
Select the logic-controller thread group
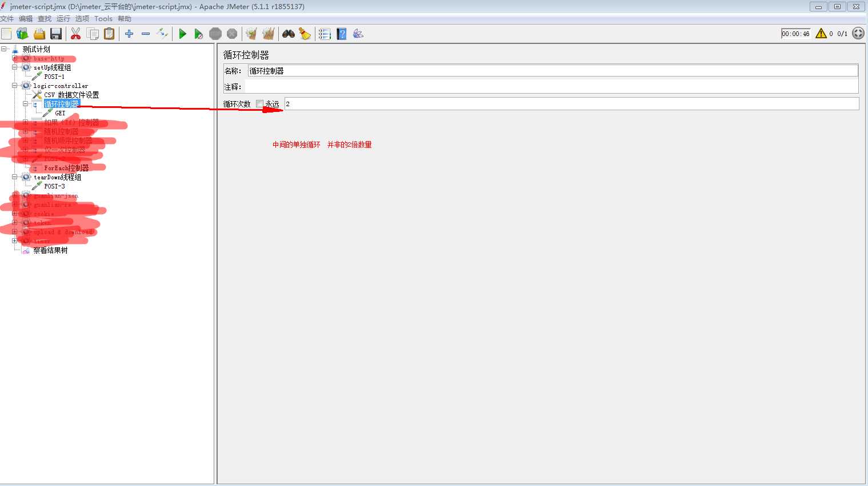pos(61,86)
